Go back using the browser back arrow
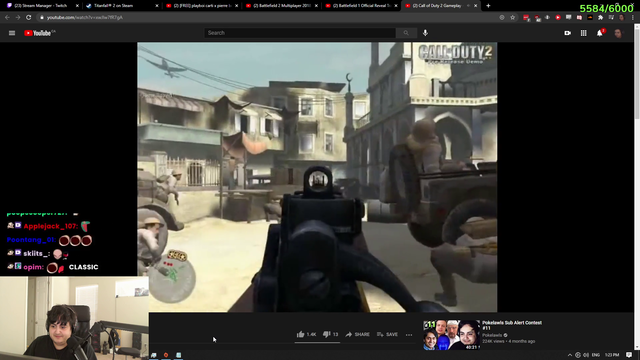640x360 pixels. click(7, 18)
